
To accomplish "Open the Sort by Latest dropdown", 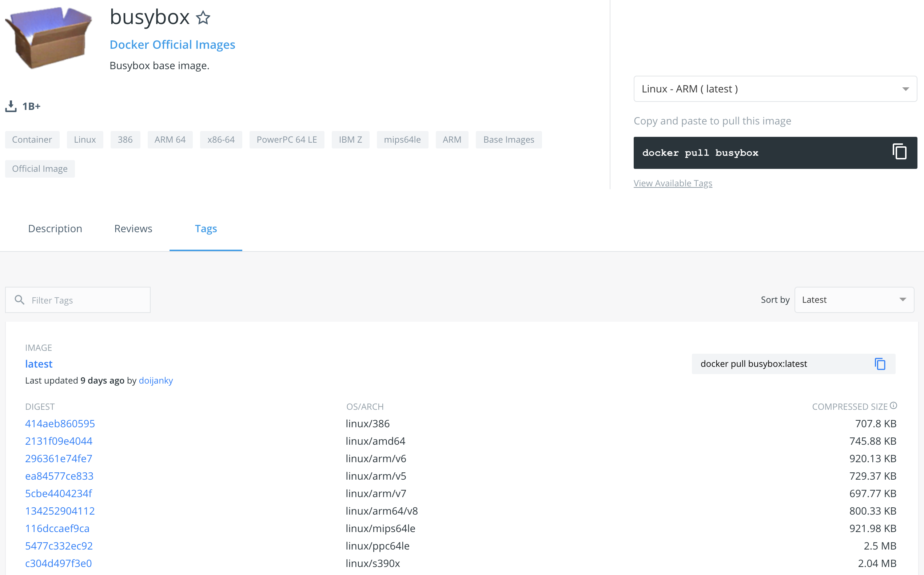I will [854, 300].
